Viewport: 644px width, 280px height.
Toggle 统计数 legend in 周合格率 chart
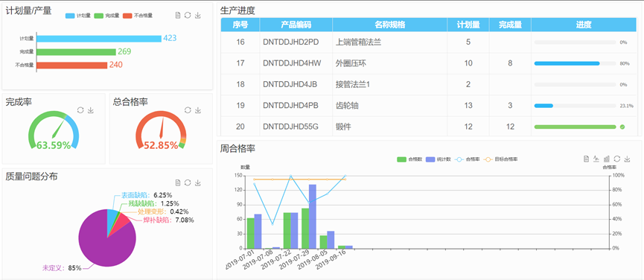(439, 159)
